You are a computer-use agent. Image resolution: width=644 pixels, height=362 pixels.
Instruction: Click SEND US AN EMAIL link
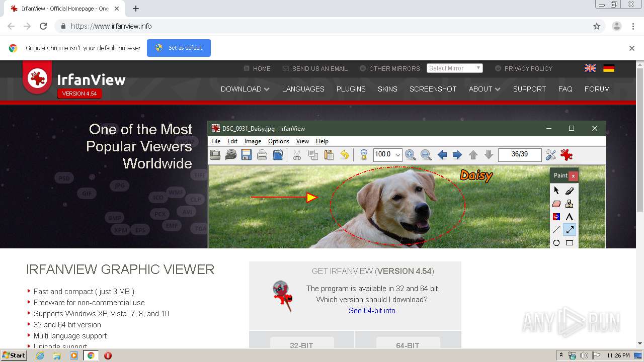pyautogui.click(x=315, y=68)
